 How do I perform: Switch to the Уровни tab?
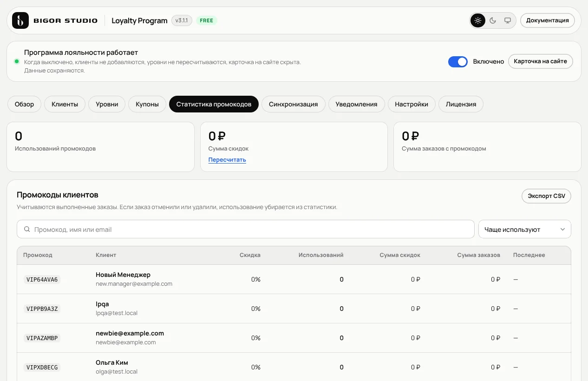coord(107,104)
